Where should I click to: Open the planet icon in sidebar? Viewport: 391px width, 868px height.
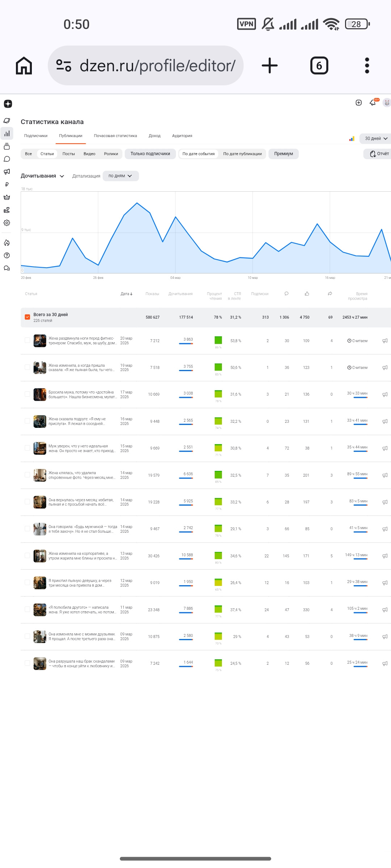click(7, 121)
